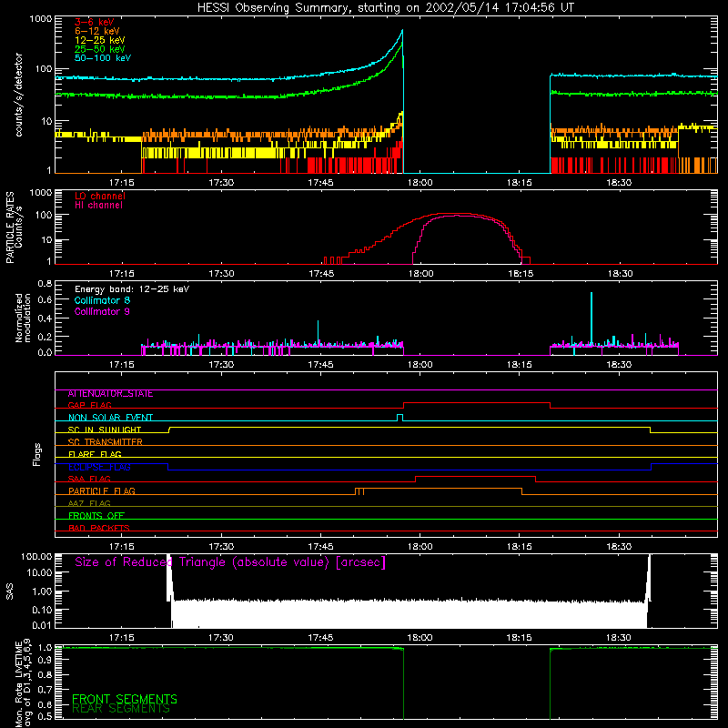Click the SC_TRANSMITTER flag label
Viewport: 728px width, 728px height.
point(106,442)
